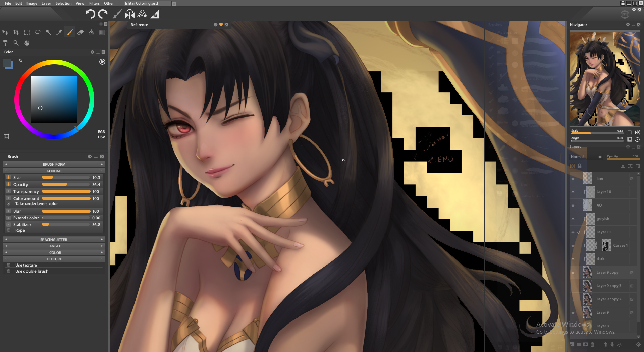The image size is (644, 352).
Task: Delete layer with trash icon
Action: click(x=592, y=344)
